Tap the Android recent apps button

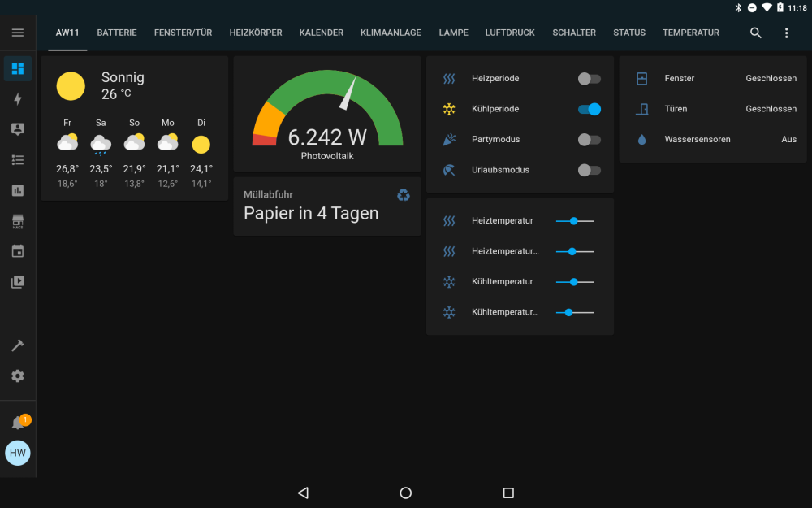508,493
